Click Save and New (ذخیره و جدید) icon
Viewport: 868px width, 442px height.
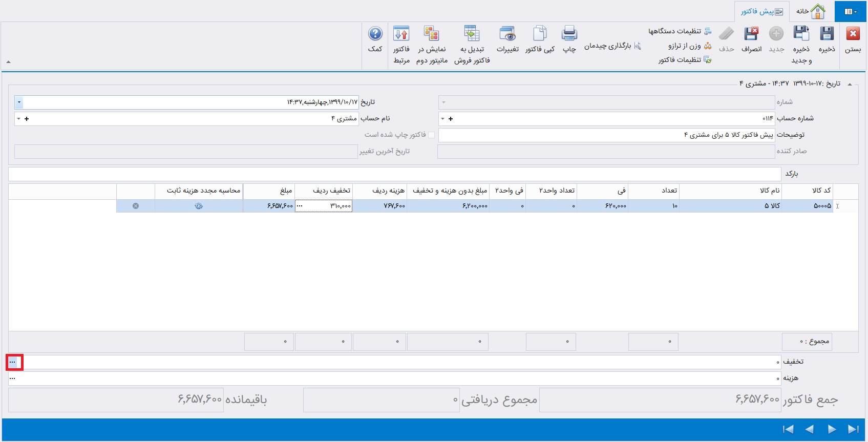[801, 34]
